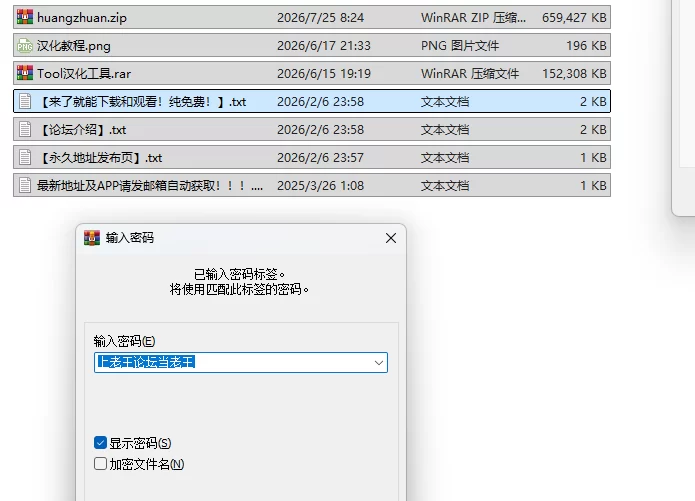Click the size 659,427 KB
The width and height of the screenshot is (695, 501).
point(574,18)
